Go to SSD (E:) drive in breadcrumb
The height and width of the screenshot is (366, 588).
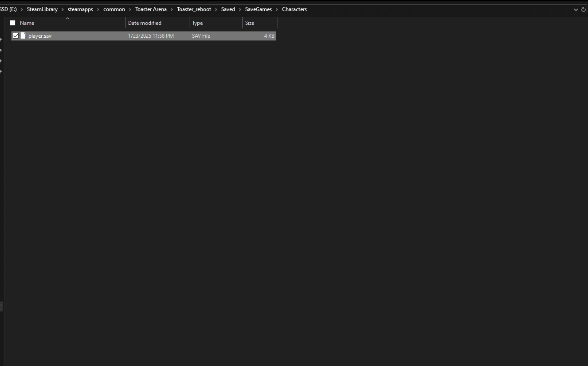click(x=8, y=9)
